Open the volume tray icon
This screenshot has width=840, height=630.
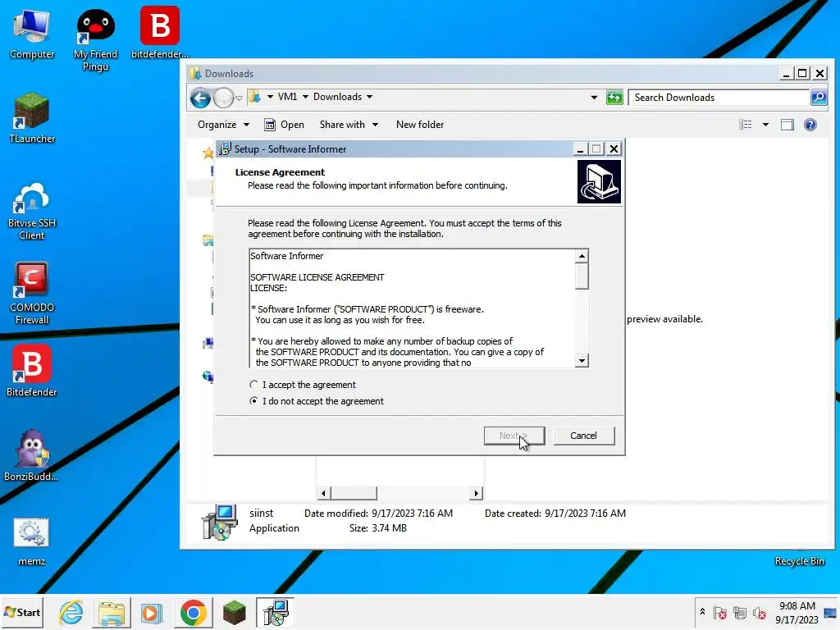(x=759, y=612)
